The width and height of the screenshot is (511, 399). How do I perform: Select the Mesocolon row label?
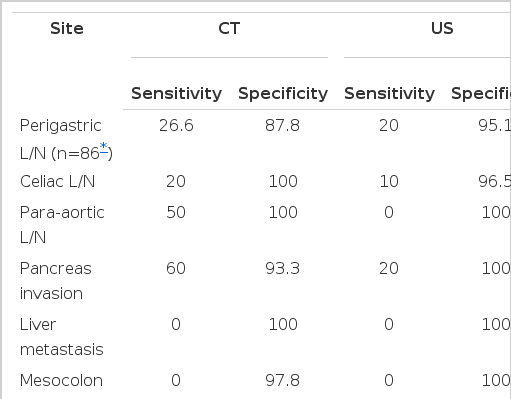[61, 380]
